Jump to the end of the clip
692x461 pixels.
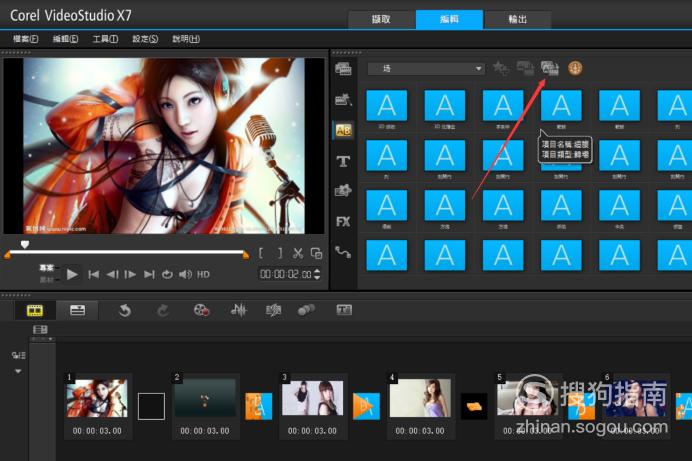(x=149, y=274)
